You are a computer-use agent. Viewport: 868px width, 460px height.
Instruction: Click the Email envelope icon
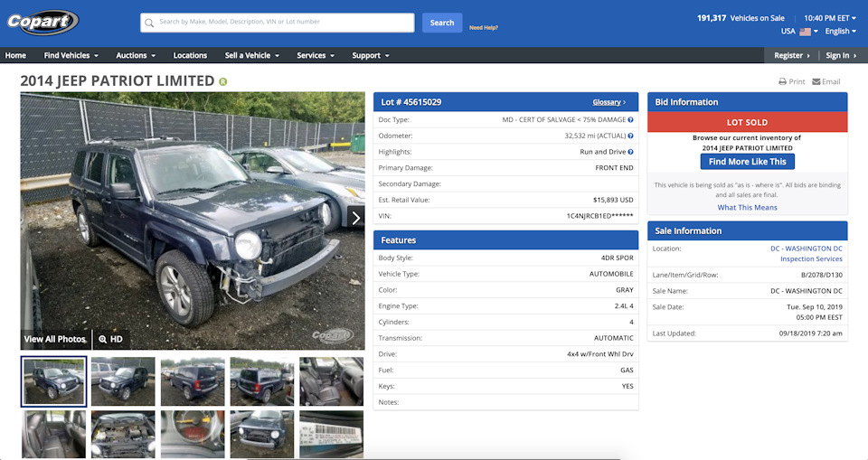(816, 82)
